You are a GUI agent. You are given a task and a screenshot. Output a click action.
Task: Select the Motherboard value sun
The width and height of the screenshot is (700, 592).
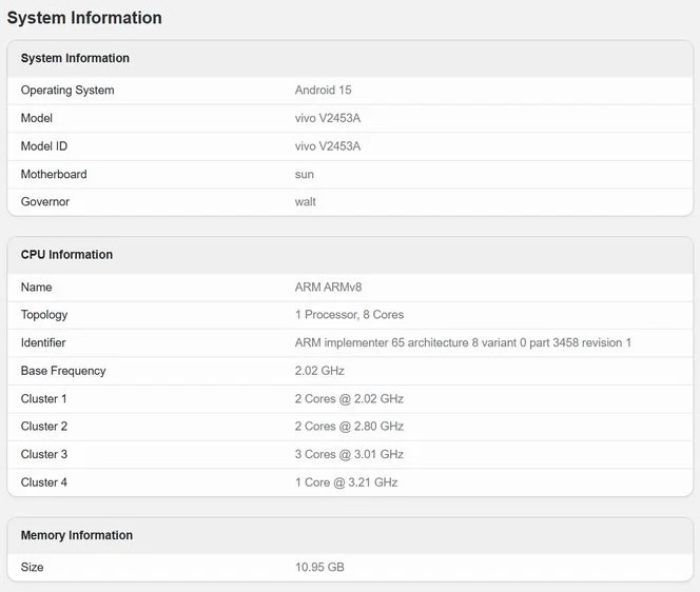point(304,175)
